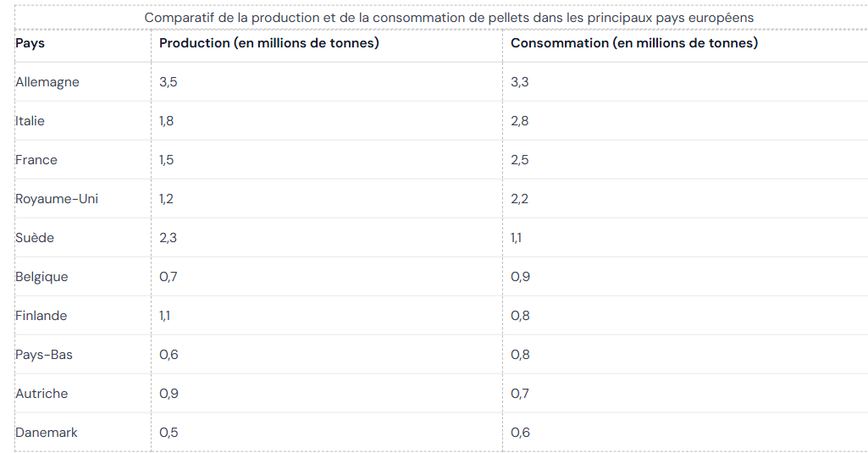This screenshot has width=868, height=453.
Task: Select Danemark's production value 0,5
Action: click(x=169, y=433)
